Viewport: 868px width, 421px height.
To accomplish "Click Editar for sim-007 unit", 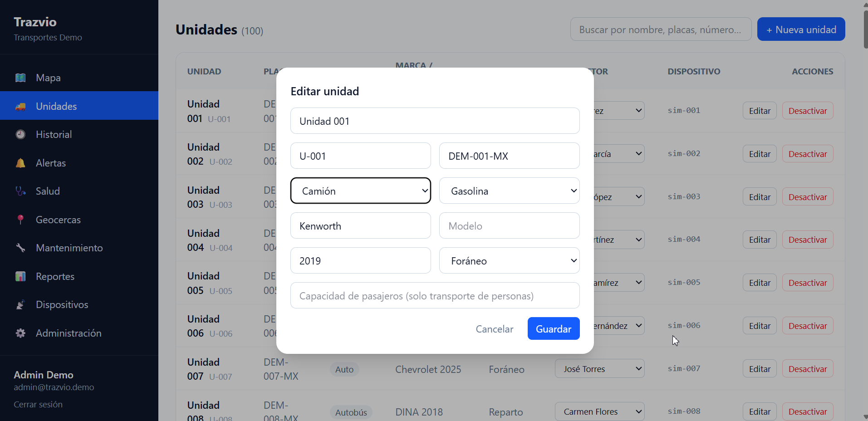I will coord(760,369).
